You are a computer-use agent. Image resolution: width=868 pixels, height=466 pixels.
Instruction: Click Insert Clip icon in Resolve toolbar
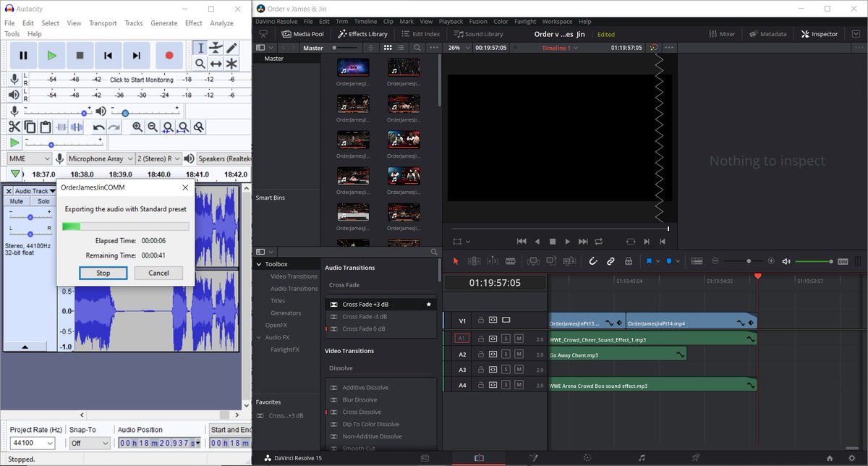534,261
